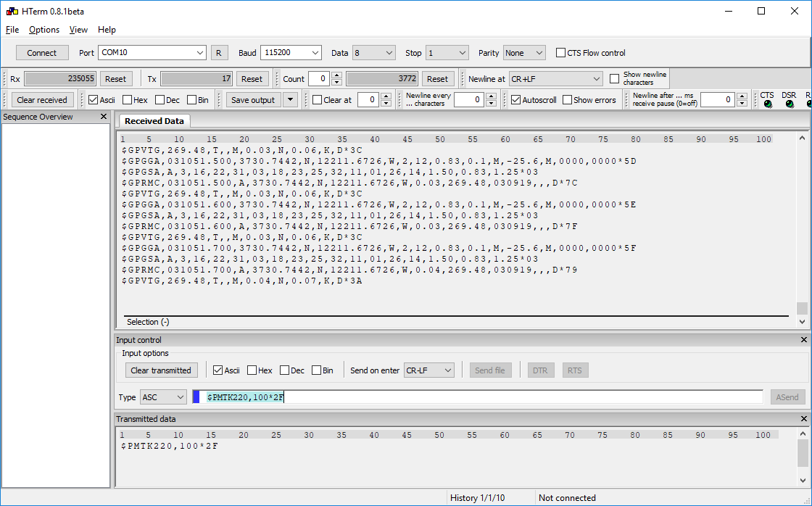Click Clear transmitted button

point(161,370)
